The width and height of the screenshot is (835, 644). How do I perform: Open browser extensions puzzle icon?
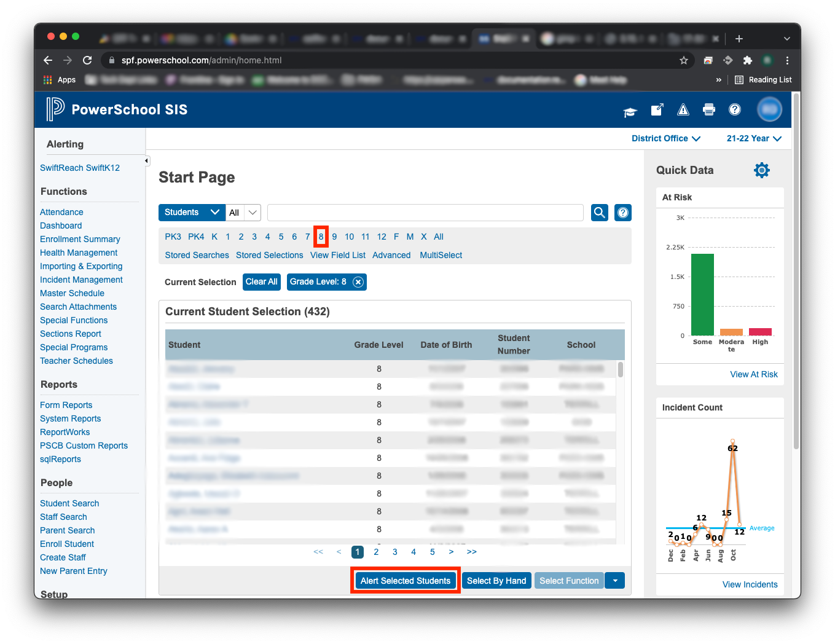[747, 60]
